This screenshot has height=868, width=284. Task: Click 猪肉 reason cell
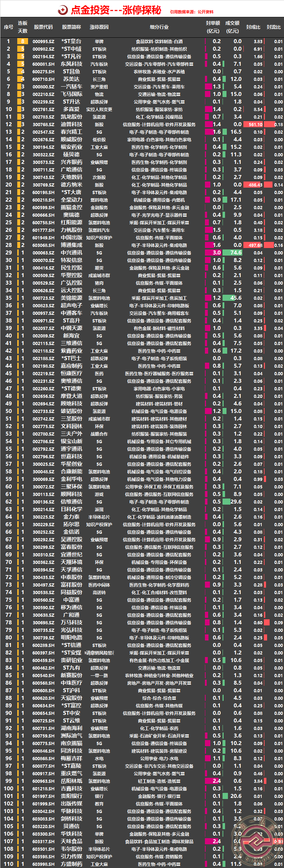tap(99, 283)
